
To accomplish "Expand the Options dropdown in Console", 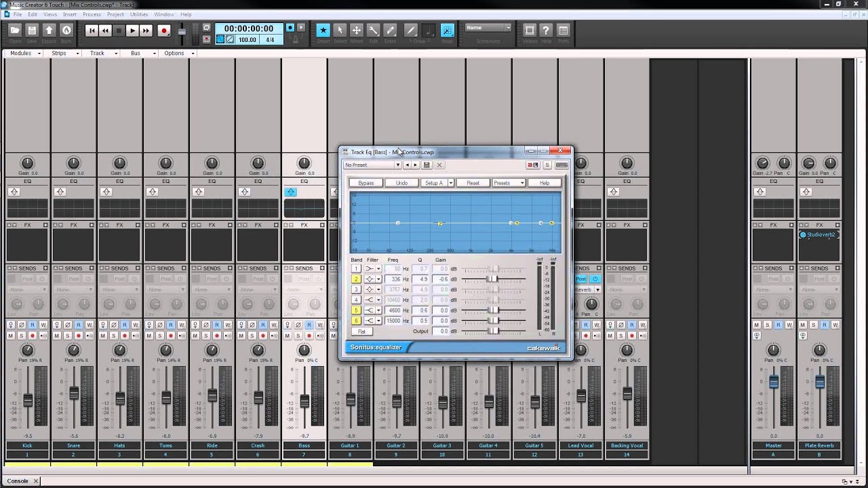I will pyautogui.click(x=179, y=53).
